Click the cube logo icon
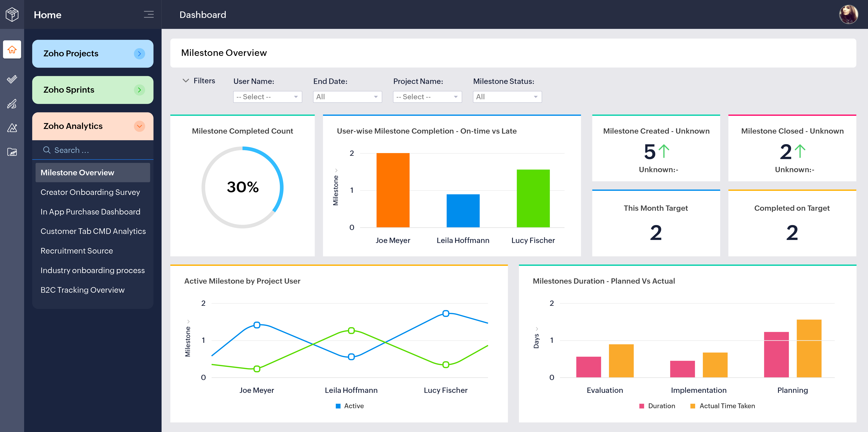The width and height of the screenshot is (868, 432). point(12,14)
